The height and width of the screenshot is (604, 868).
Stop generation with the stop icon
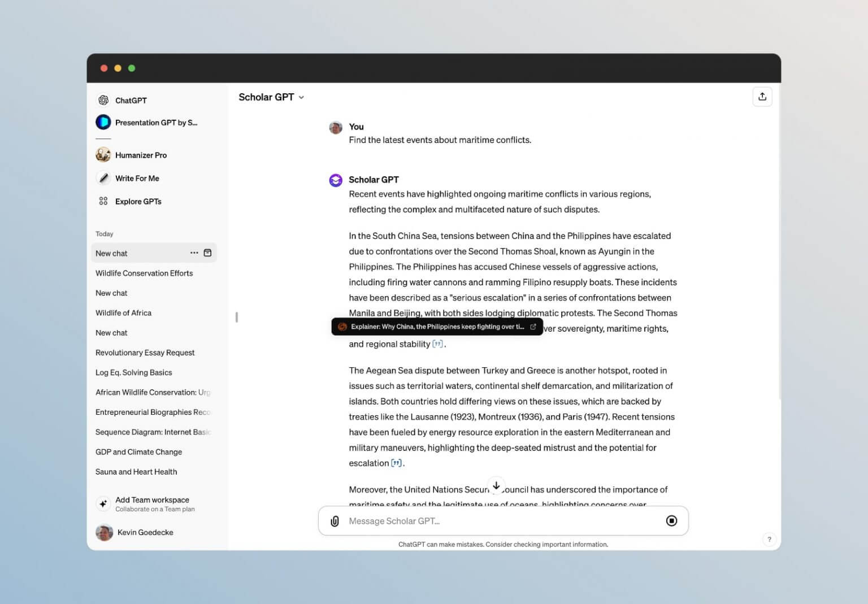[x=671, y=520]
